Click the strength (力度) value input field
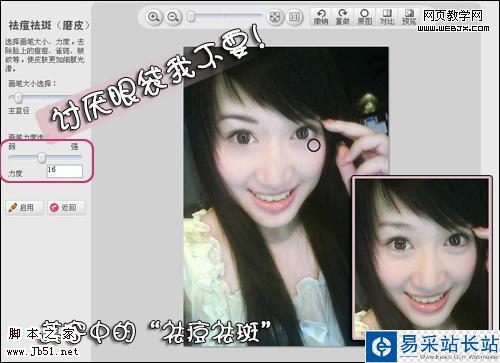 click(x=65, y=171)
